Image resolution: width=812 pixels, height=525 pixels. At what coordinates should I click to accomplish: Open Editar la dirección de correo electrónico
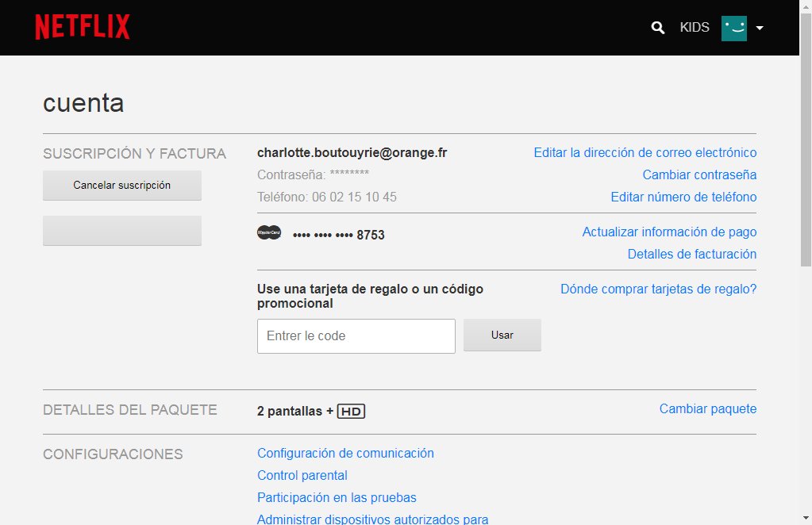(x=645, y=152)
